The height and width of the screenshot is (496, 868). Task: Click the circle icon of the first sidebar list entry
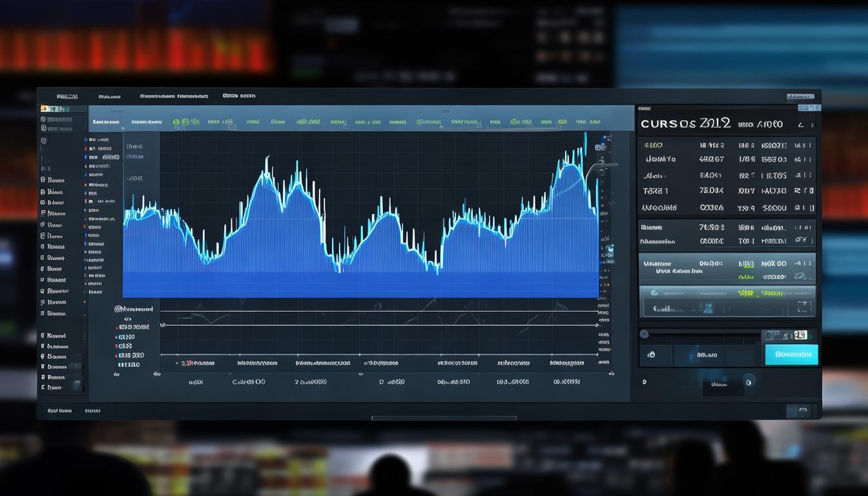pos(43,181)
